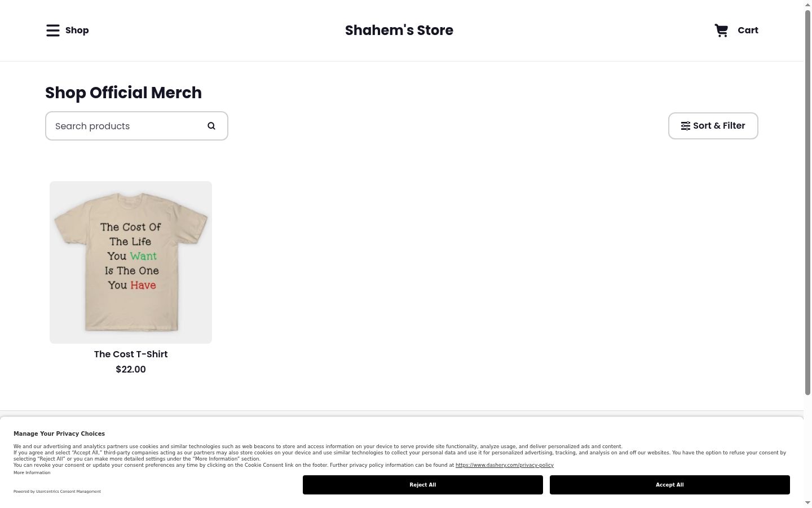Click The Cost T-Shirt title link
The width and height of the screenshot is (812, 508).
pyautogui.click(x=131, y=354)
